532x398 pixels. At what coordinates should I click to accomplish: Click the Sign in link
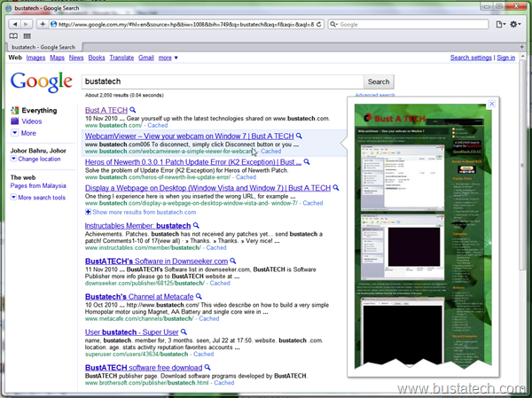pyautogui.click(x=506, y=58)
